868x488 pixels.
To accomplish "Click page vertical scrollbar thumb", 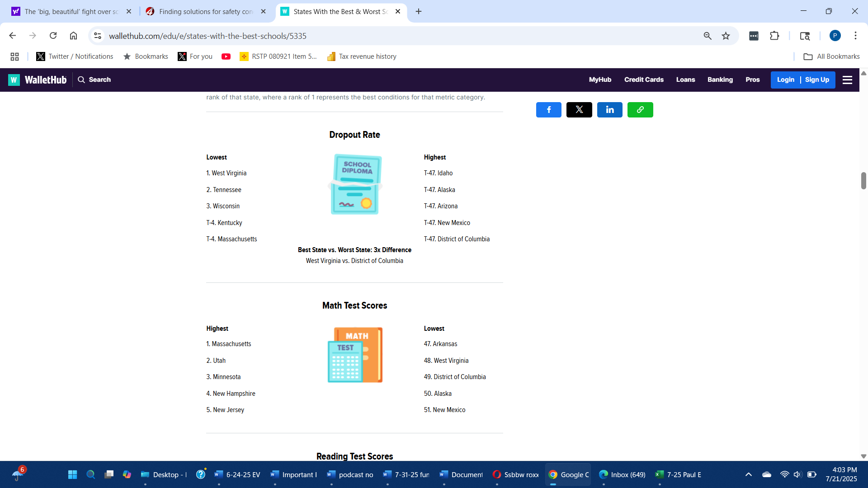I will (863, 181).
